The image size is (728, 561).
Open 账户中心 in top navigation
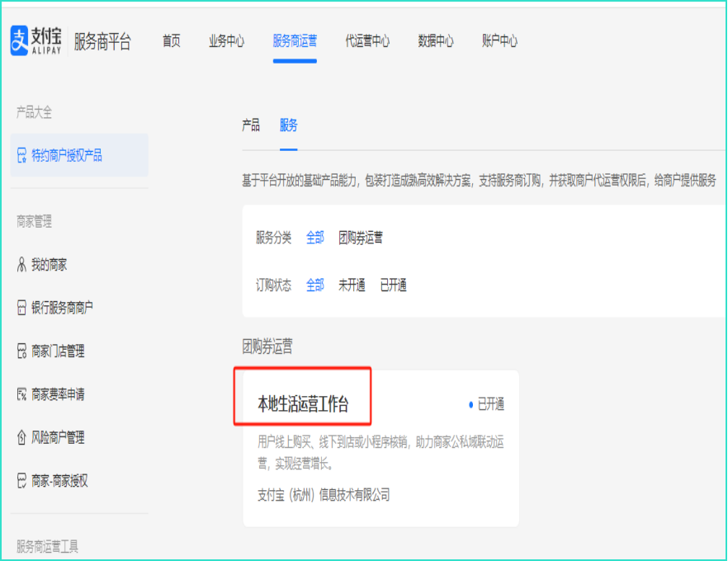(499, 41)
